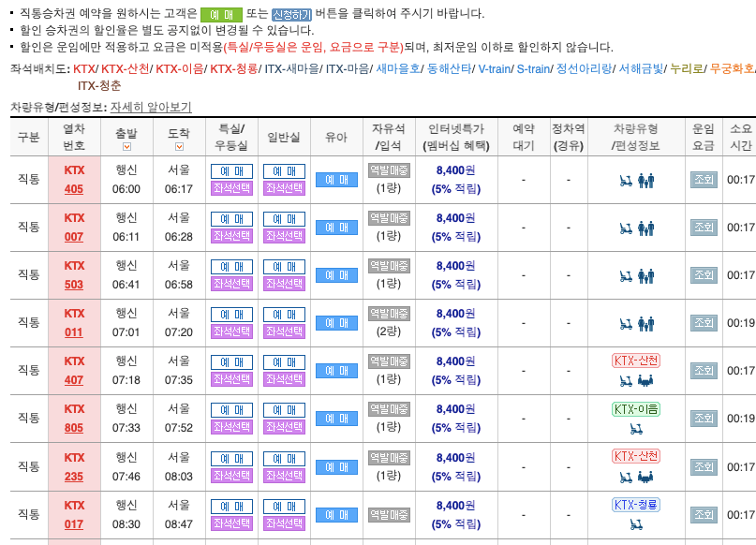The width and height of the screenshot is (756, 545).
Task: Open KTX-청룡 seat map link
Action: (234, 69)
